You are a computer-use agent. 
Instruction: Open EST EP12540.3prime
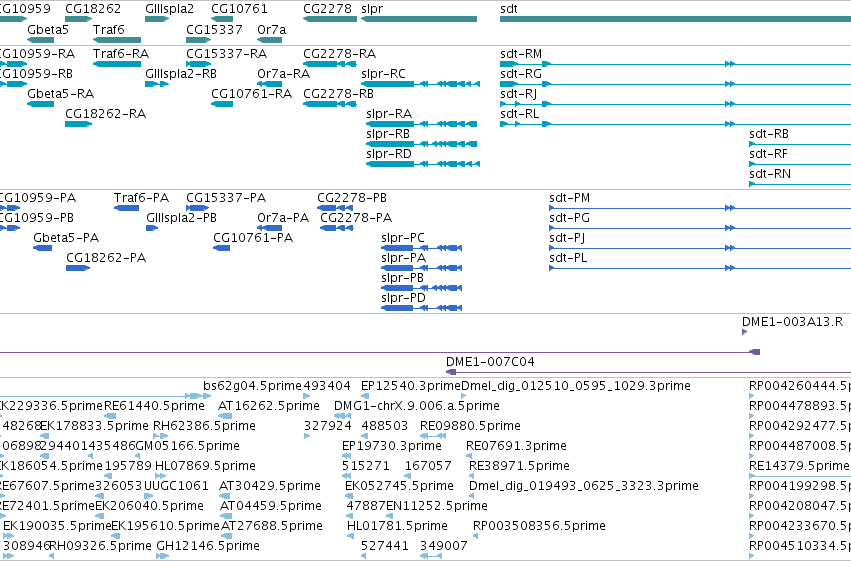point(411,386)
